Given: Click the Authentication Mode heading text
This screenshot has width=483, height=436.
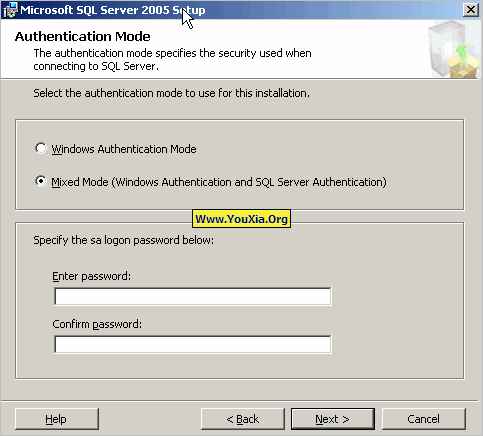Looking at the screenshot, I should (x=83, y=36).
